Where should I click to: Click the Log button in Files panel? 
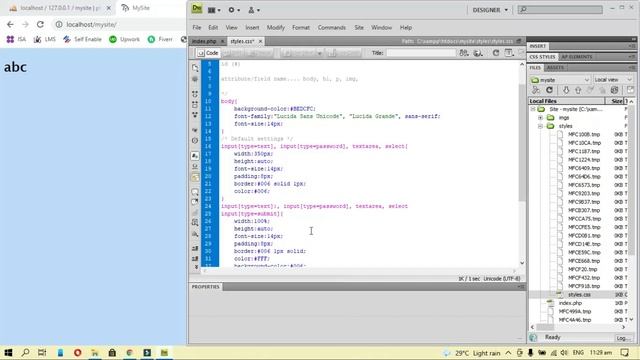623,338
